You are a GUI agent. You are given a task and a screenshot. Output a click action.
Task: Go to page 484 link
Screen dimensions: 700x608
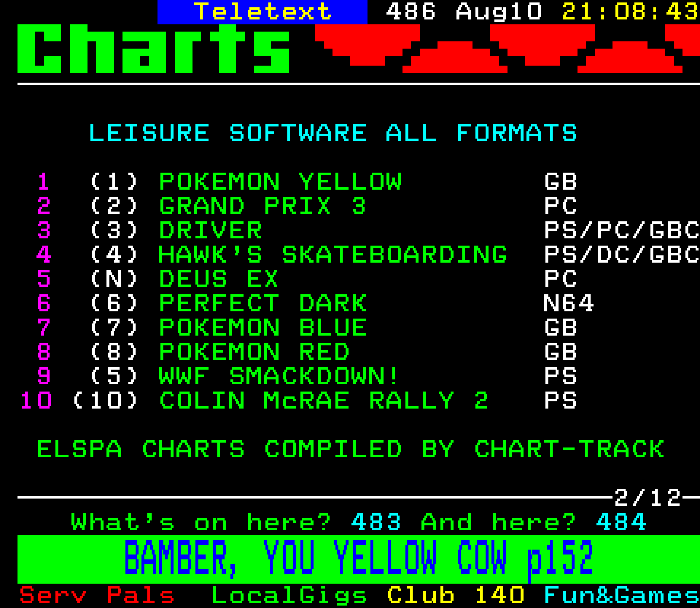click(x=621, y=522)
